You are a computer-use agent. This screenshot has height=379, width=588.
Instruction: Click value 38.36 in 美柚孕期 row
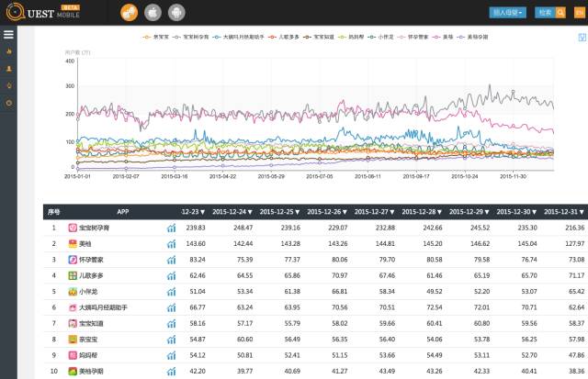pos(577,371)
